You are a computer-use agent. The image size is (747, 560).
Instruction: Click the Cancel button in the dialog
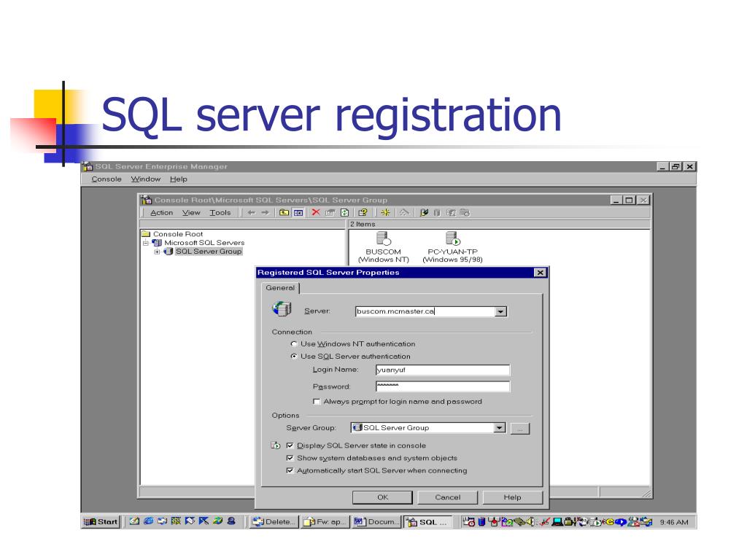pos(448,497)
